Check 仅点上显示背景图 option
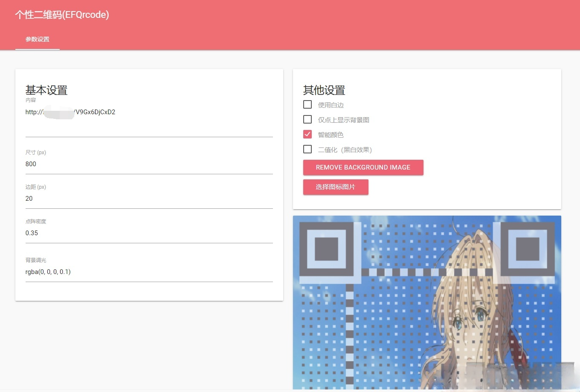This screenshot has height=392, width=580. tap(307, 119)
